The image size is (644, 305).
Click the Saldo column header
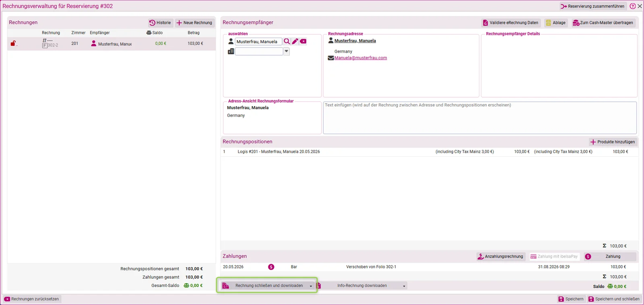point(155,33)
